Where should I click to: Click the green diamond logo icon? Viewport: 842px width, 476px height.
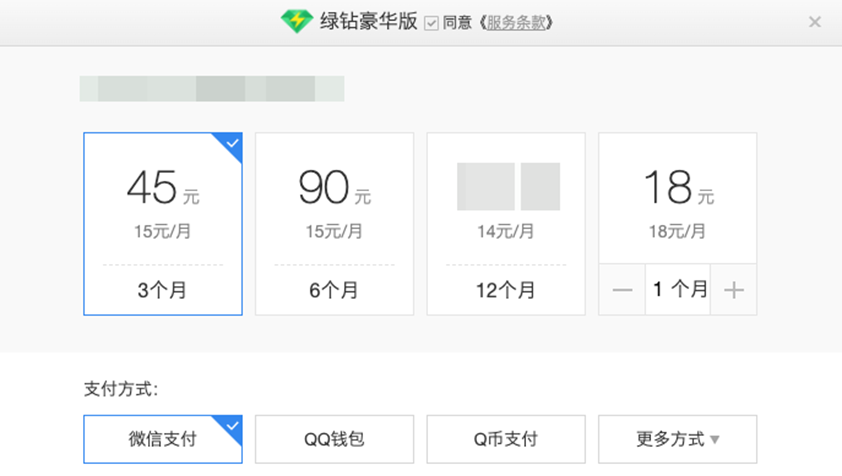pos(297,21)
